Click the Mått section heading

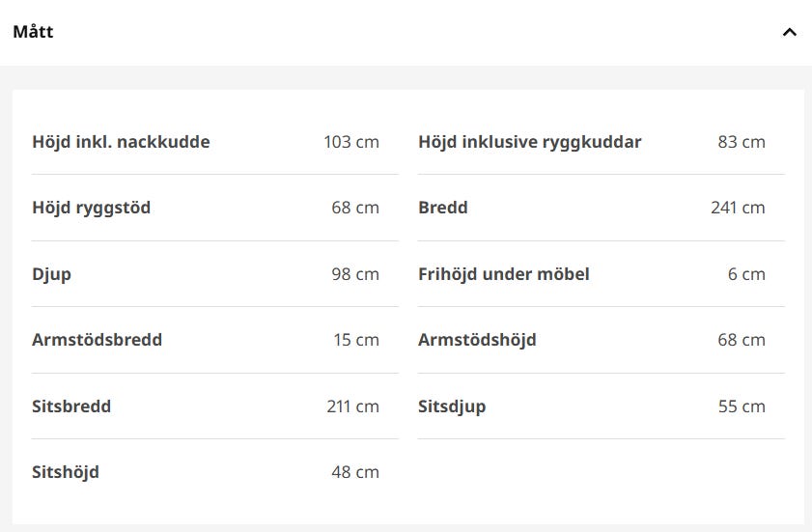coord(33,32)
